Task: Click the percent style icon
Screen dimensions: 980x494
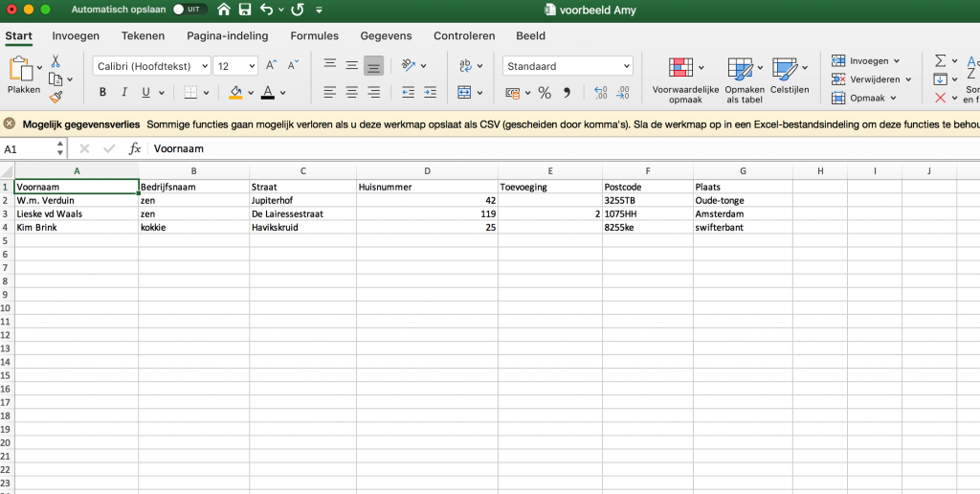Action: (x=544, y=93)
